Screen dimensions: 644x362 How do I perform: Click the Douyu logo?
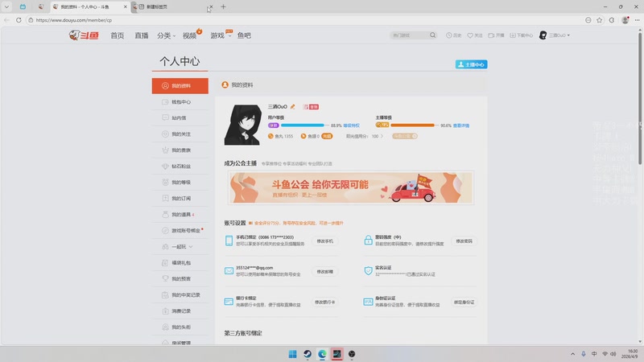click(84, 35)
